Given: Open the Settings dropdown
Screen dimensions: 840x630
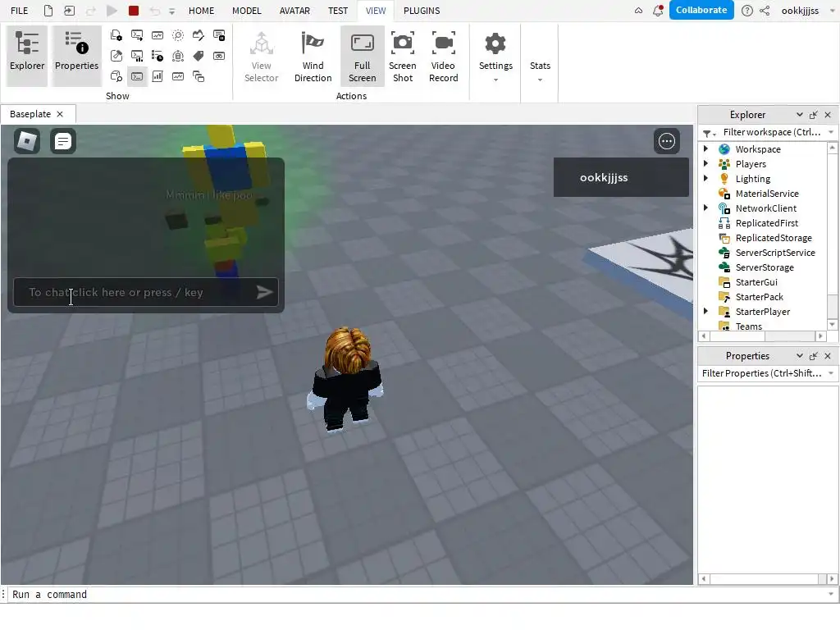Looking at the screenshot, I should (495, 57).
